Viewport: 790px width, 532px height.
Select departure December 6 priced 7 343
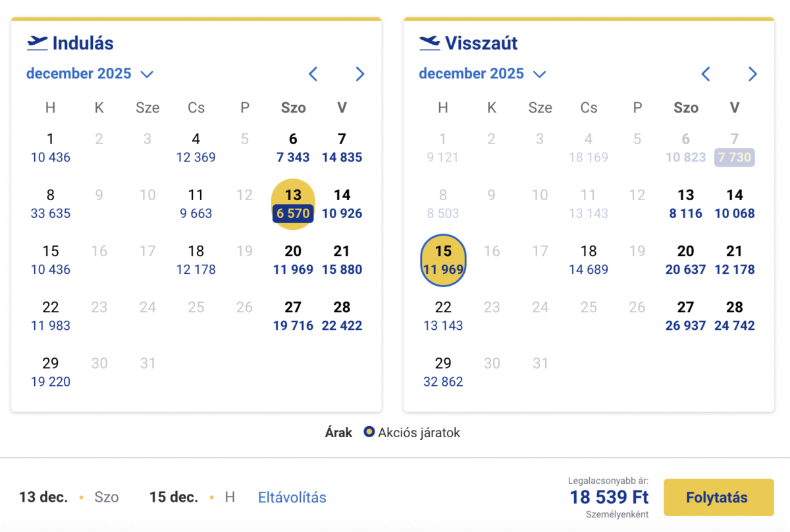click(293, 147)
